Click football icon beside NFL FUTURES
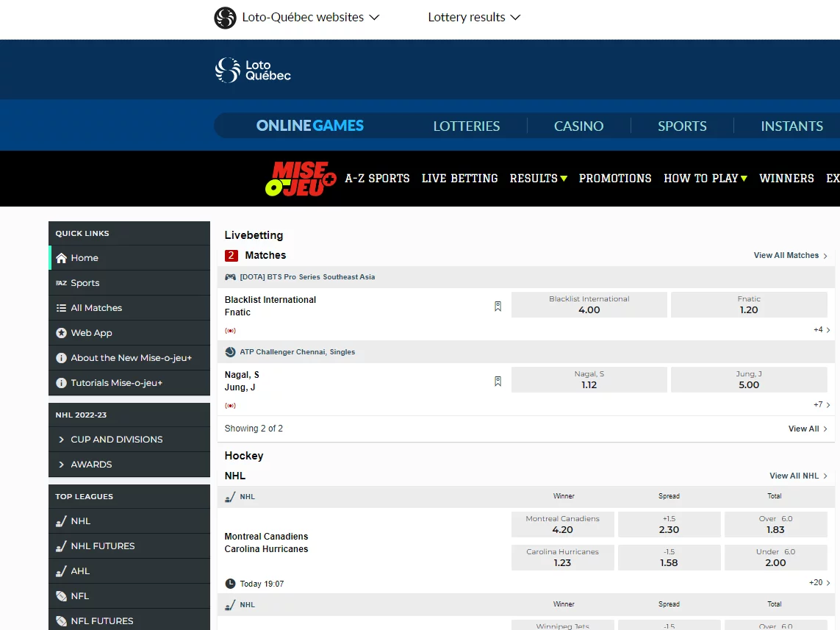The height and width of the screenshot is (630, 840). pos(62,621)
